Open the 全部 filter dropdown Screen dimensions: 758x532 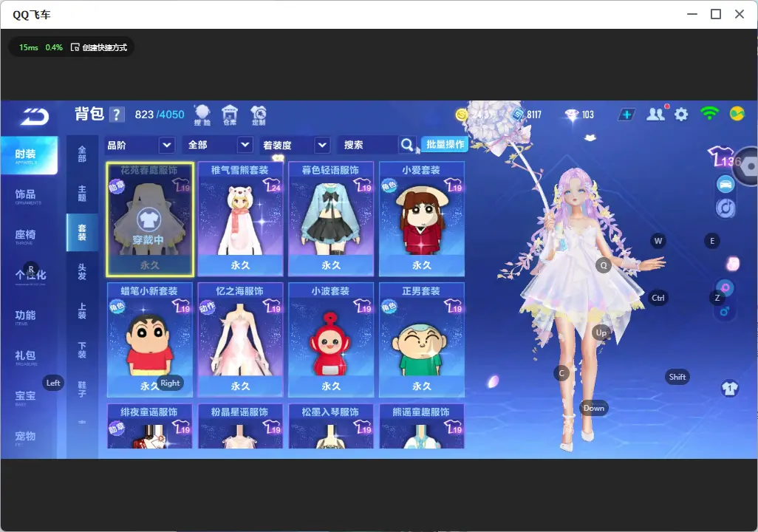[217, 145]
